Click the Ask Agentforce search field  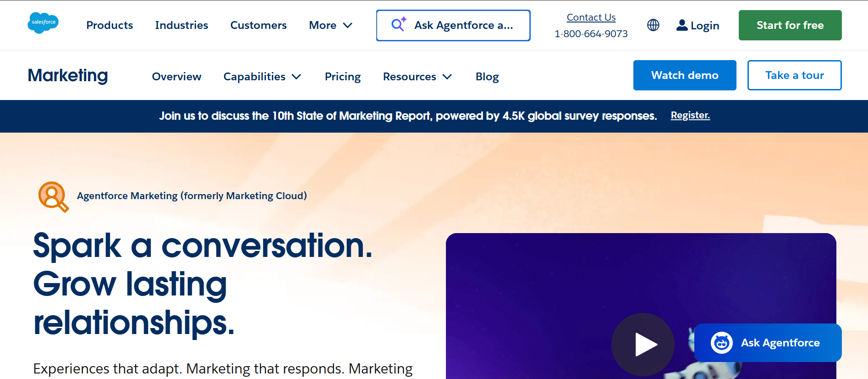(463, 25)
